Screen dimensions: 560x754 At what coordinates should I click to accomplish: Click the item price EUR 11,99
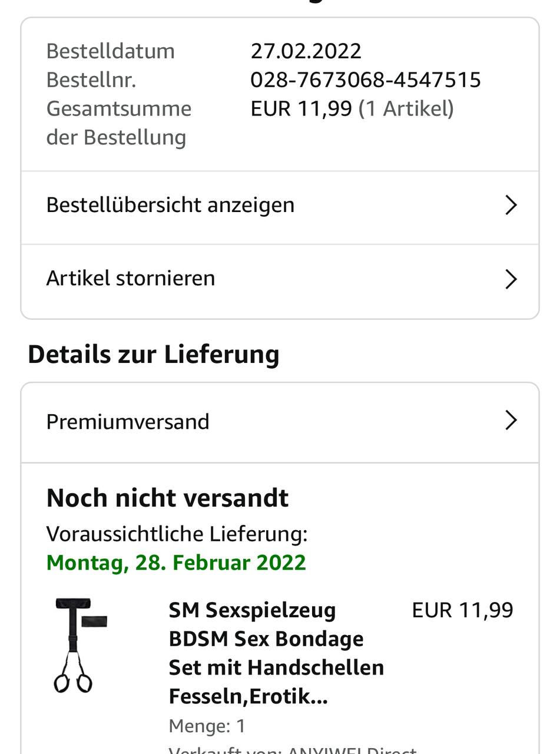462,610
